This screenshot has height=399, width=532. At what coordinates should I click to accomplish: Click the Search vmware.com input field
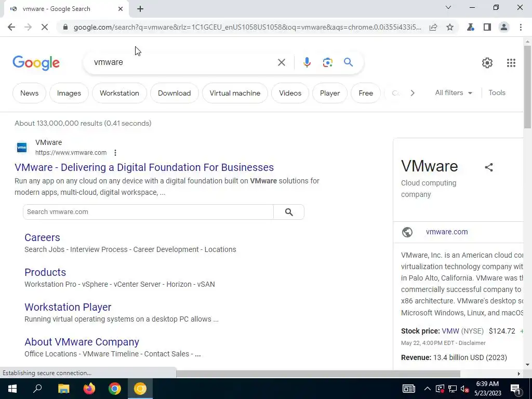[x=148, y=212]
